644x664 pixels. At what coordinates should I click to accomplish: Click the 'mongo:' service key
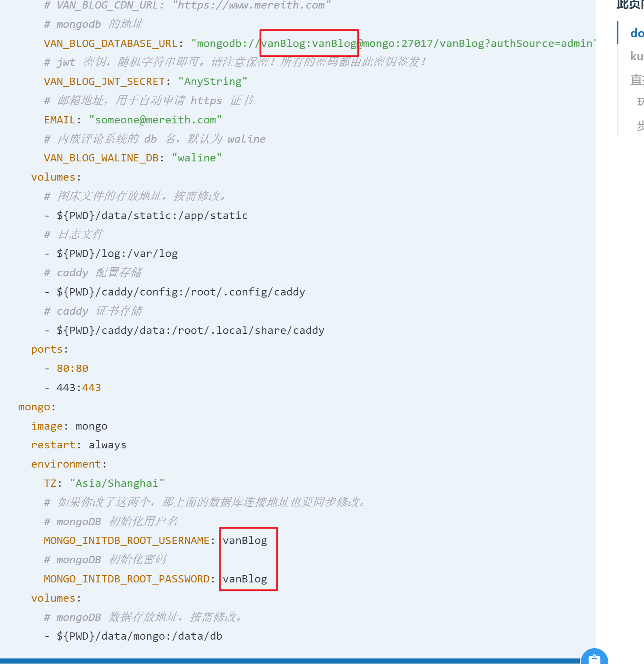click(x=37, y=407)
